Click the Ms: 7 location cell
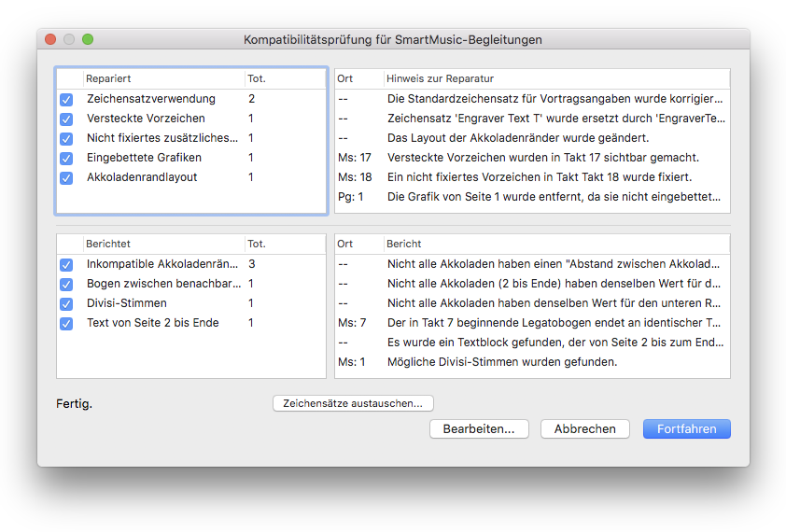 [352, 323]
